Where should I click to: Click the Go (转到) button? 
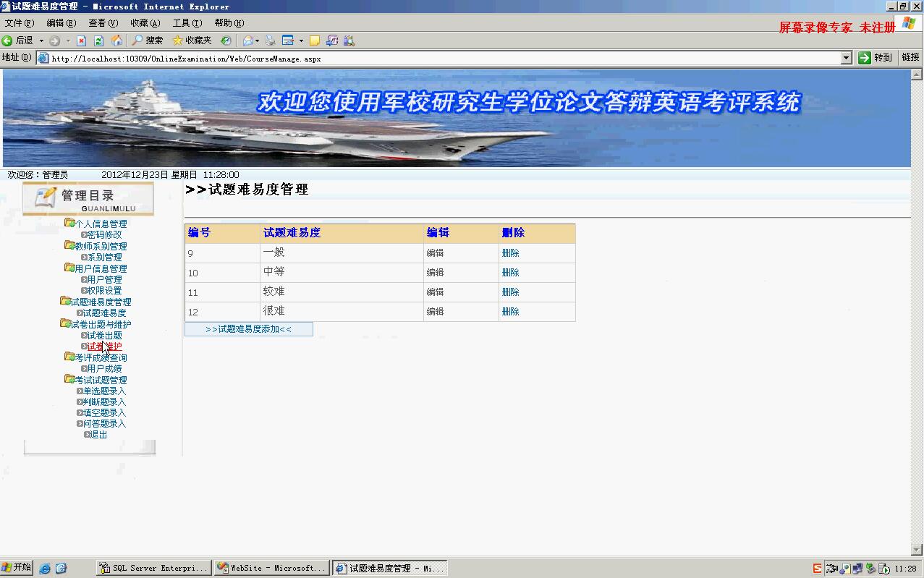point(876,58)
